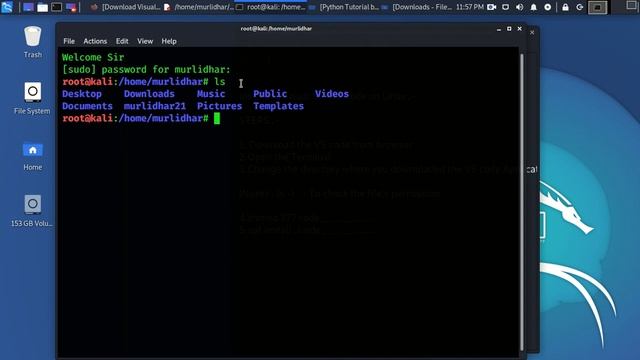Open the terminal View menu

coord(145,41)
